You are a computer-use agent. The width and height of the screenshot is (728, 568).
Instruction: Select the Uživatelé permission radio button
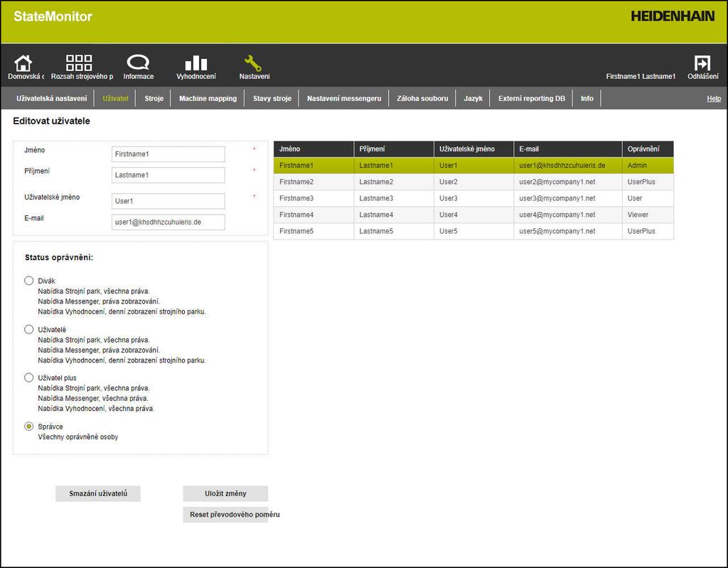pos(28,329)
